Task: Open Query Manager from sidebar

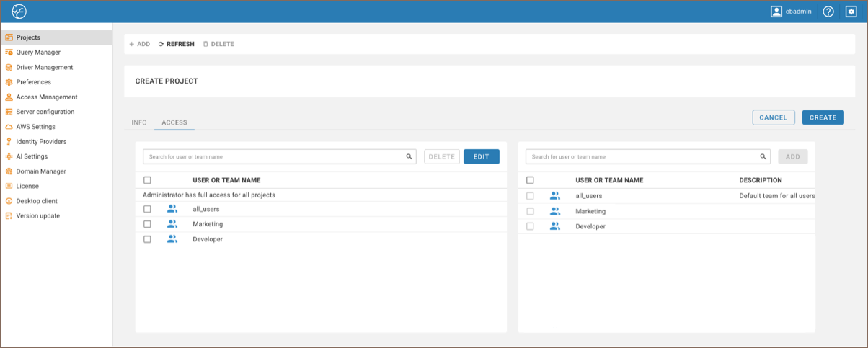Action: 38,53
